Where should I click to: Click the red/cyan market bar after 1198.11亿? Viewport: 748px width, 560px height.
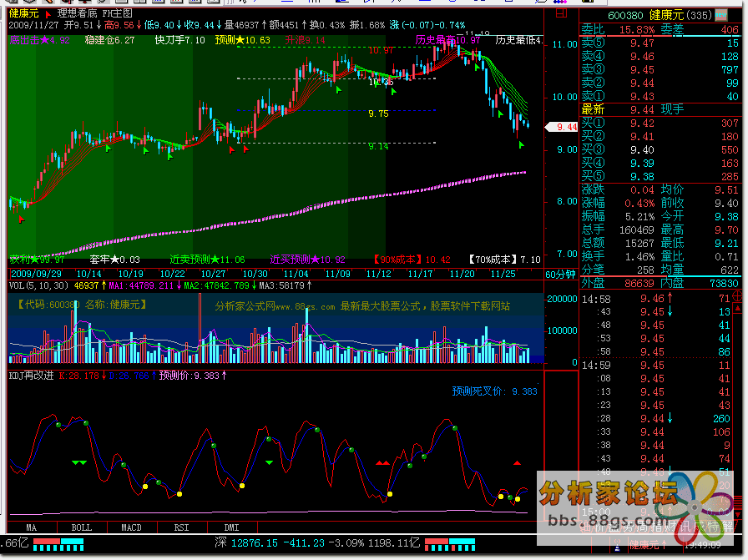point(451,543)
